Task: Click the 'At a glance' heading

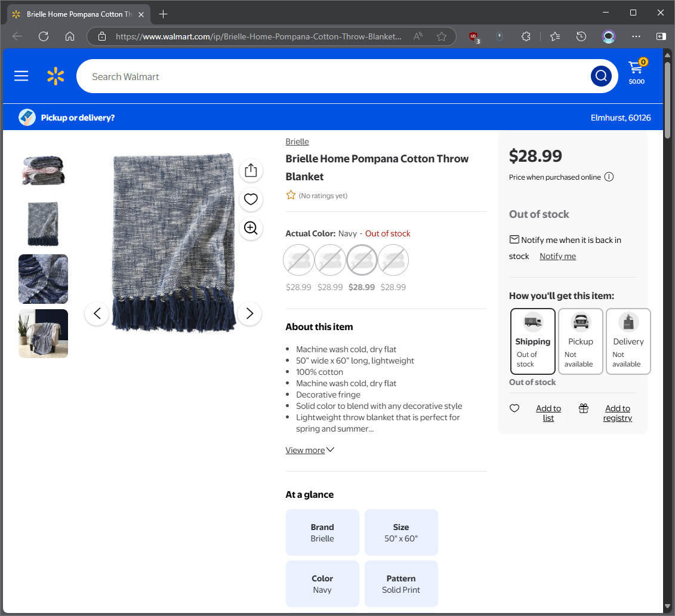Action: 310,495
